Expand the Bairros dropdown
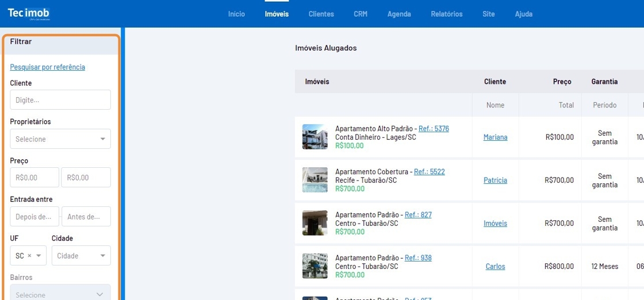The height and width of the screenshot is (300, 644). [x=60, y=294]
